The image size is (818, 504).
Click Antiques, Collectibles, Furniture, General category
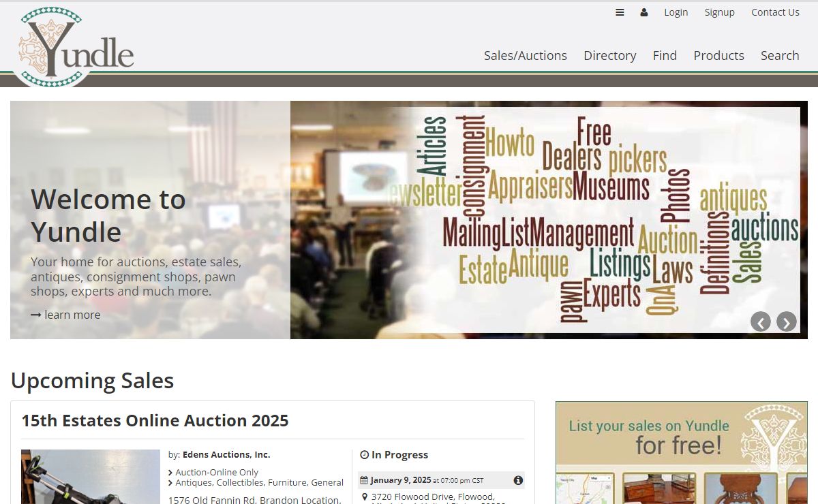[x=259, y=482]
